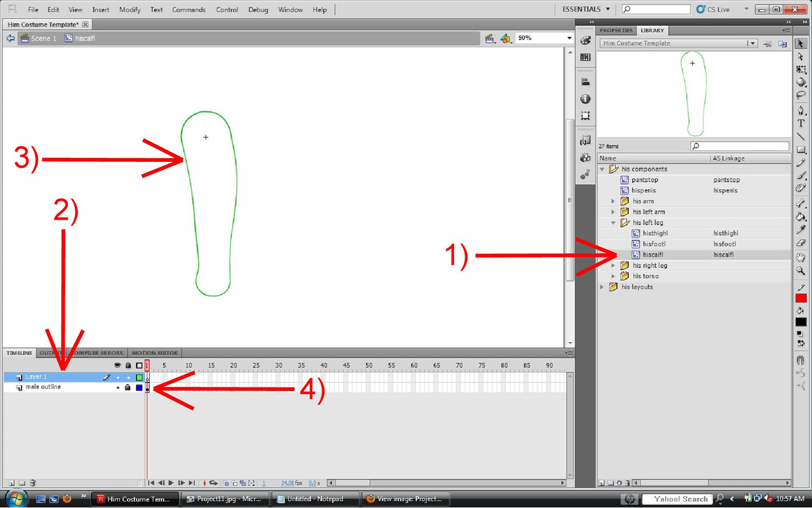Screen dimensions: 812x508
Task: Go back to Scene 1
Action: click(x=43, y=38)
